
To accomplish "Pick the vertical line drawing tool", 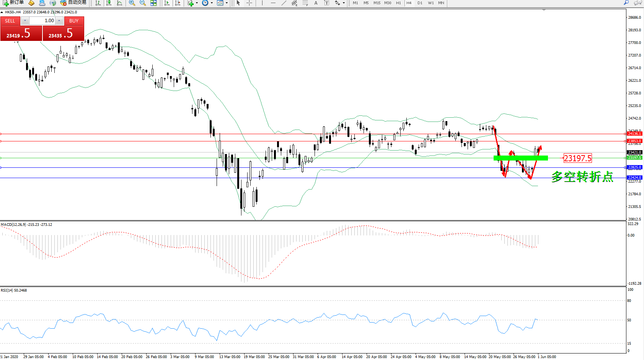I will tap(262, 3).
